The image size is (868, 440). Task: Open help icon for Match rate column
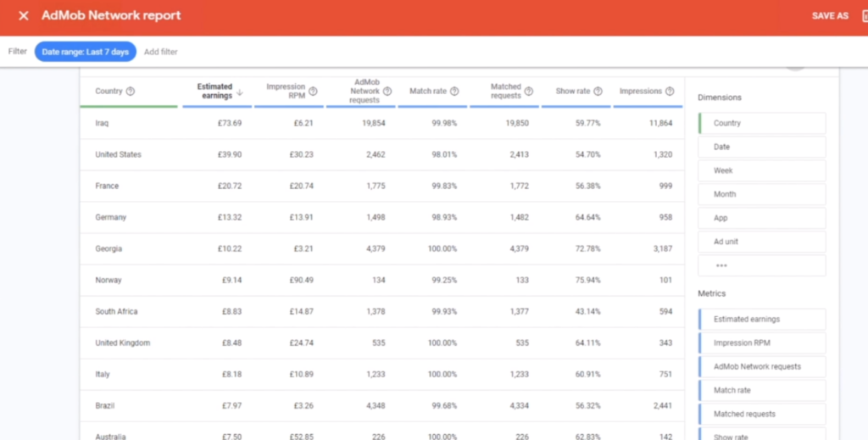(454, 92)
